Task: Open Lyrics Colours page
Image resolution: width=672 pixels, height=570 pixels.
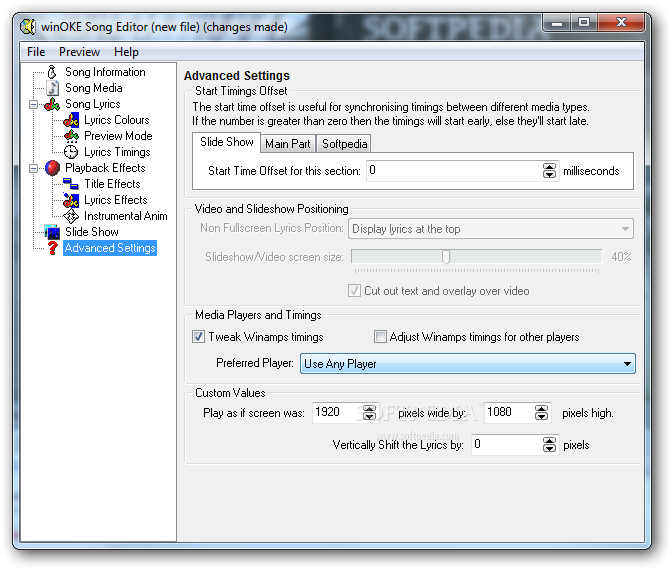Action: tap(117, 120)
